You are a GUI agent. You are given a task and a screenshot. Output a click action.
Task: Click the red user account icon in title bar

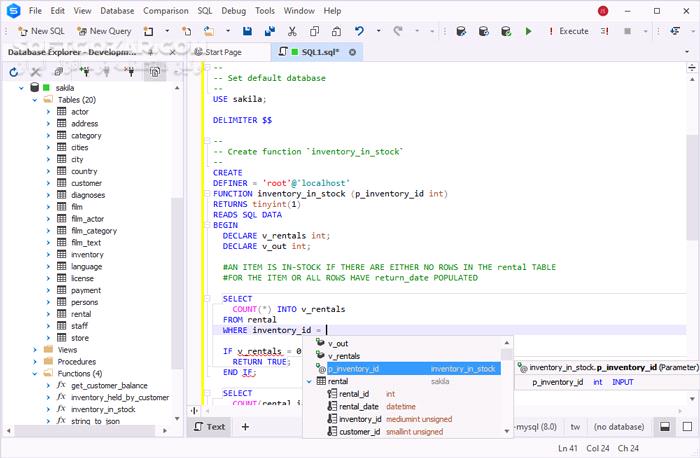pos(603,11)
